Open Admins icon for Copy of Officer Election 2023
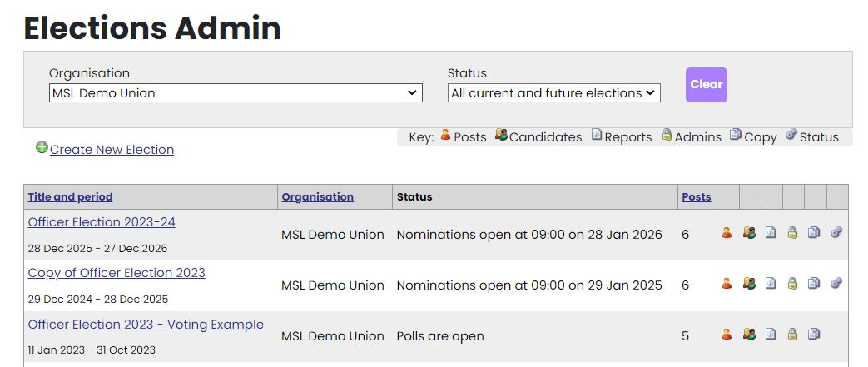 coord(792,285)
